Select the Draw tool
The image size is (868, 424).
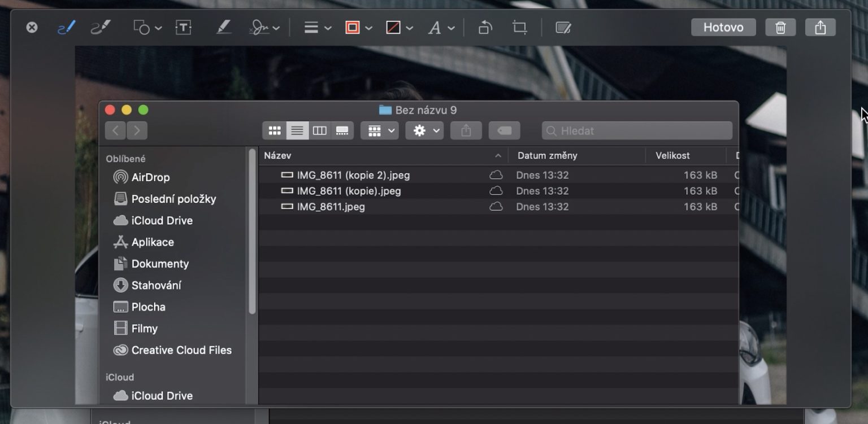click(x=101, y=27)
